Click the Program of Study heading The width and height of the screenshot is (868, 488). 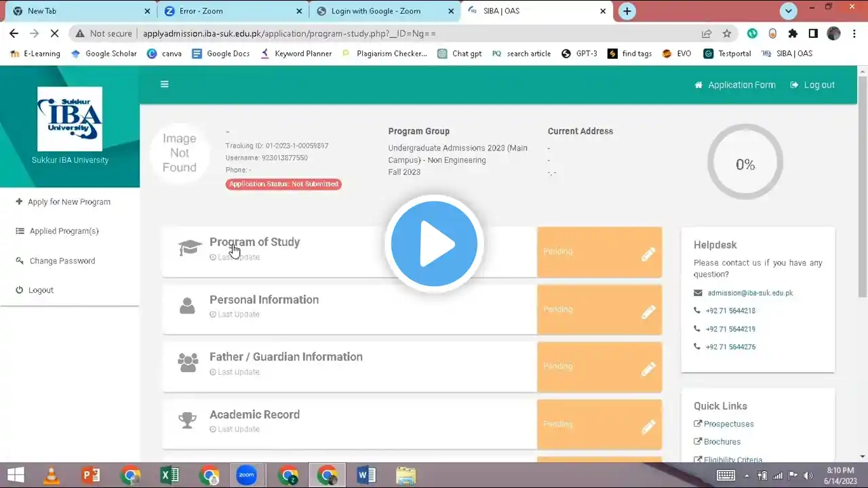pos(254,242)
